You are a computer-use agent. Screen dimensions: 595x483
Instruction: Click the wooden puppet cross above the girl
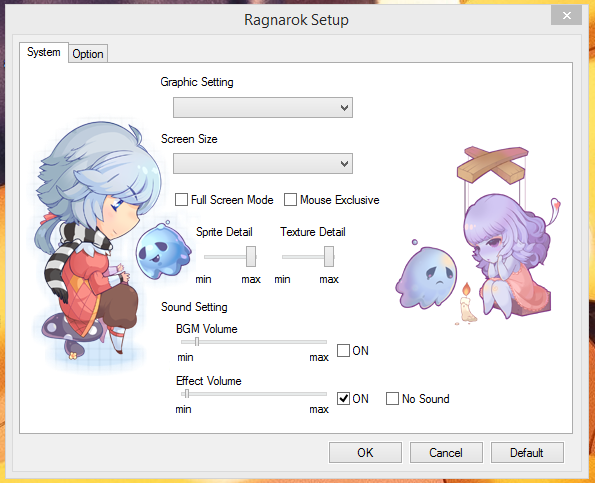click(493, 165)
